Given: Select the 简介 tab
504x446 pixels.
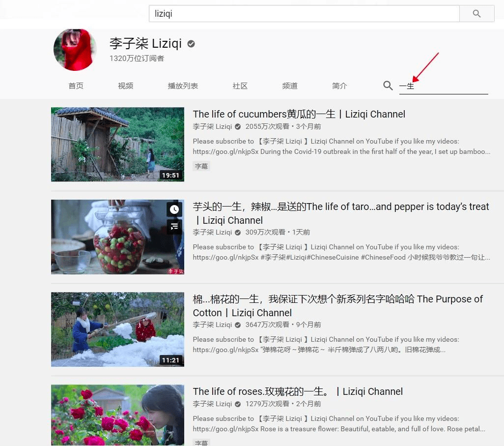Looking at the screenshot, I should pyautogui.click(x=339, y=86).
